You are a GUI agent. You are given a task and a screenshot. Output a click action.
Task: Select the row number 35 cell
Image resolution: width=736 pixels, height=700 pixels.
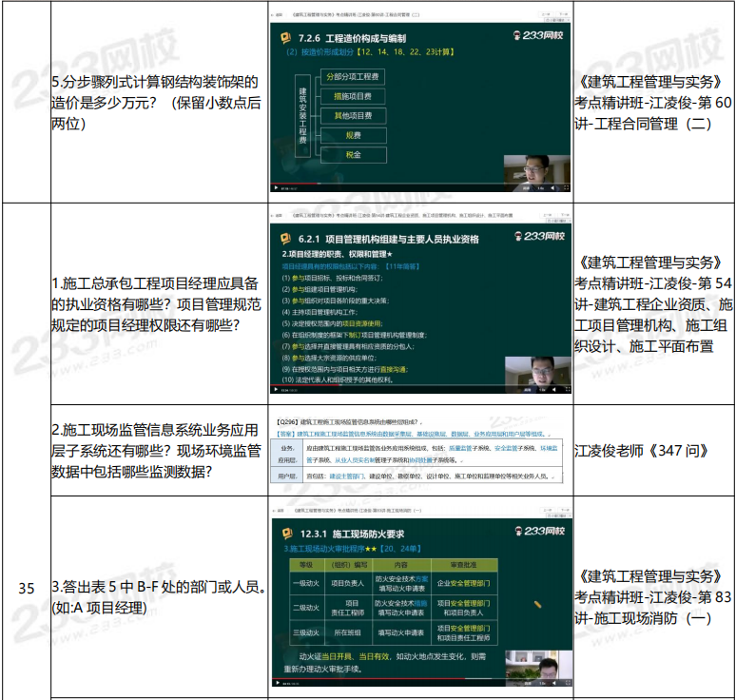pyautogui.click(x=26, y=589)
